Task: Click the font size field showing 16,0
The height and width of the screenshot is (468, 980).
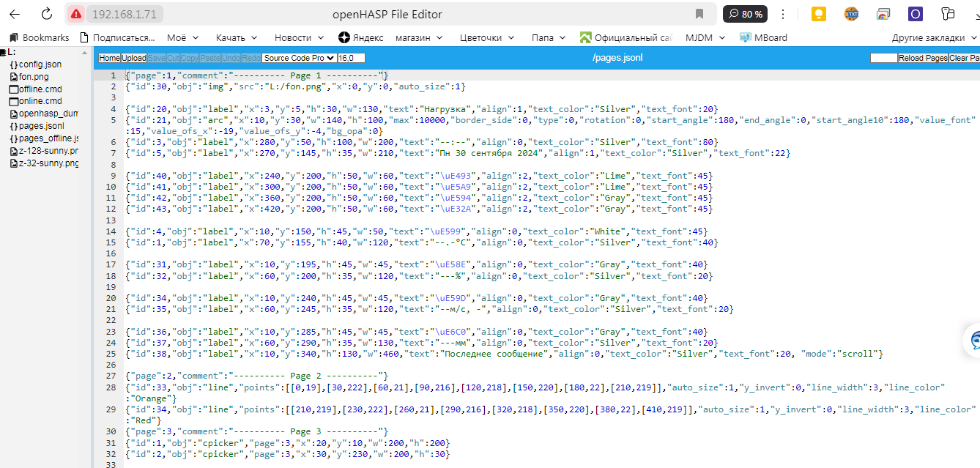Action: (351, 58)
